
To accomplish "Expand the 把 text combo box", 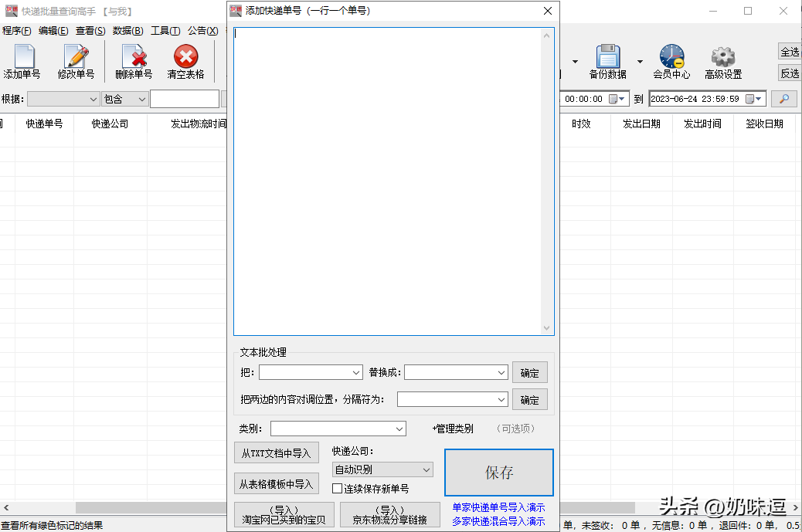I will coord(356,372).
